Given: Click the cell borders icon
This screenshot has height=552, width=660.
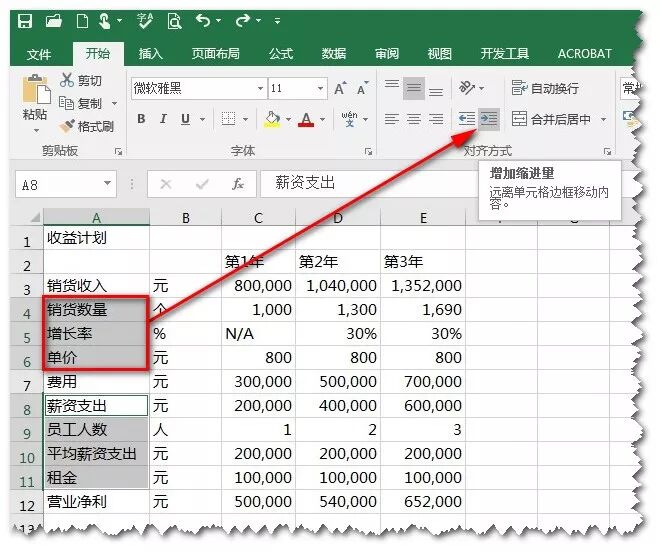Looking at the screenshot, I should point(228,119).
